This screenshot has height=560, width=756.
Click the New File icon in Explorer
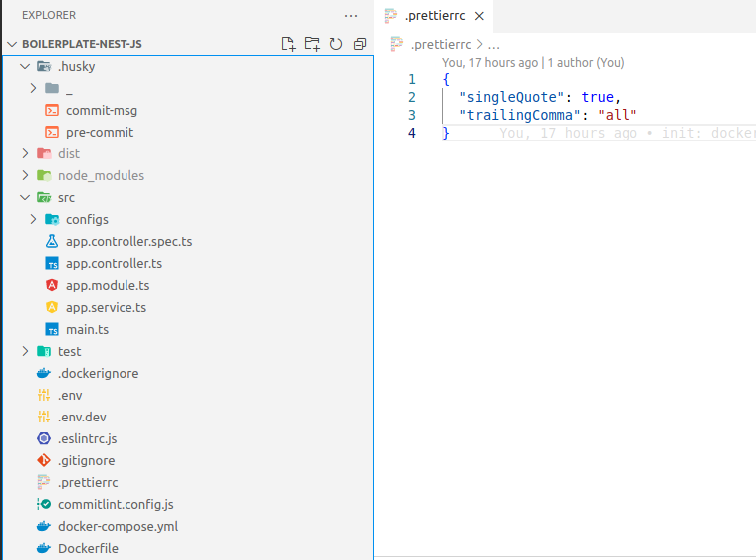point(288,44)
